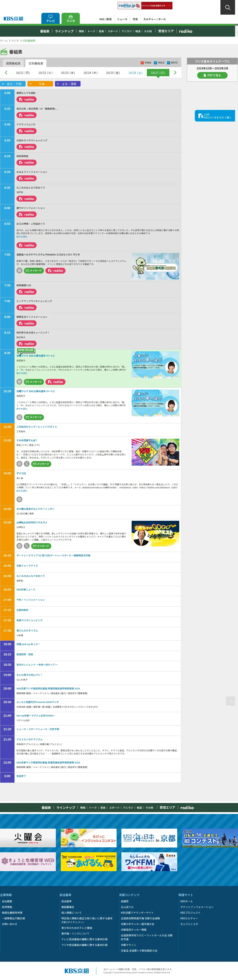This screenshot has height=980, width=238.
Task: Open ラジオ breadcrumb link
Action: click(x=15, y=40)
